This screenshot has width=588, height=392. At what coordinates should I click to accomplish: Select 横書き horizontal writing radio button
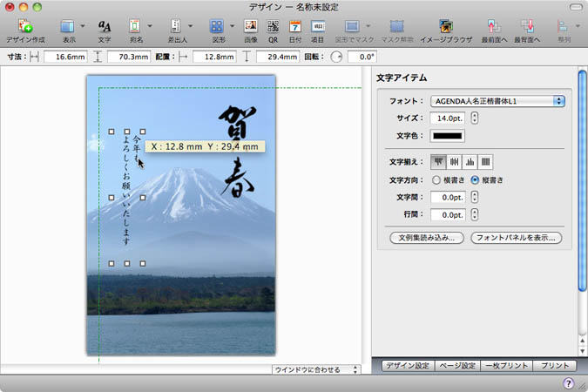438,179
